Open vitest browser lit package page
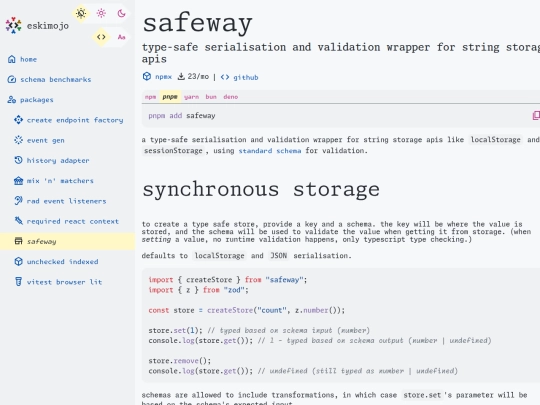Image resolution: width=540 pixels, height=405 pixels. coord(64,282)
